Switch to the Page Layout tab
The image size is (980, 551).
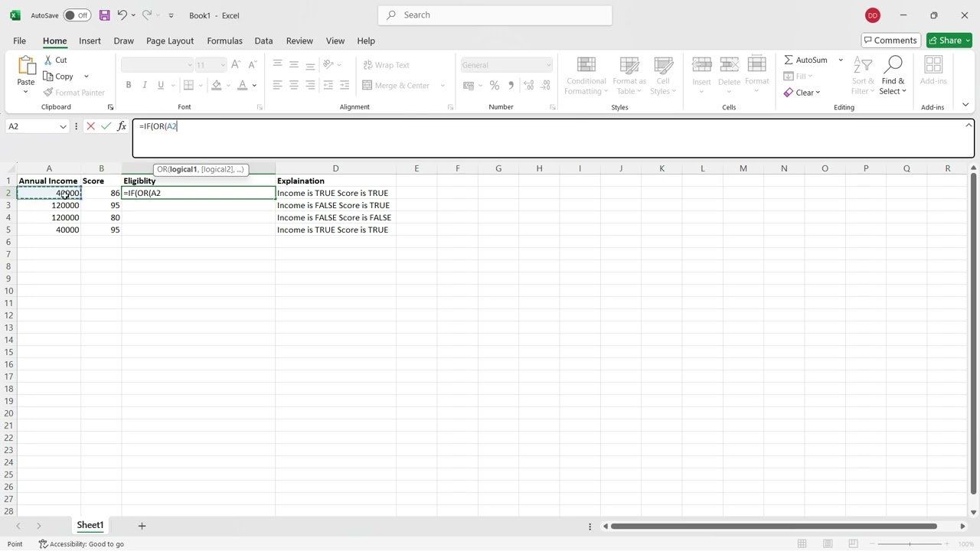point(170,41)
